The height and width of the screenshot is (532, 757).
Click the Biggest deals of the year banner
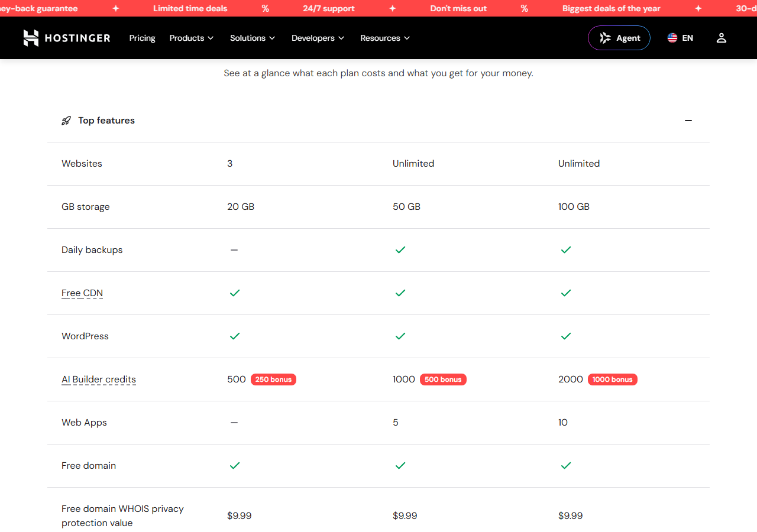click(x=612, y=8)
